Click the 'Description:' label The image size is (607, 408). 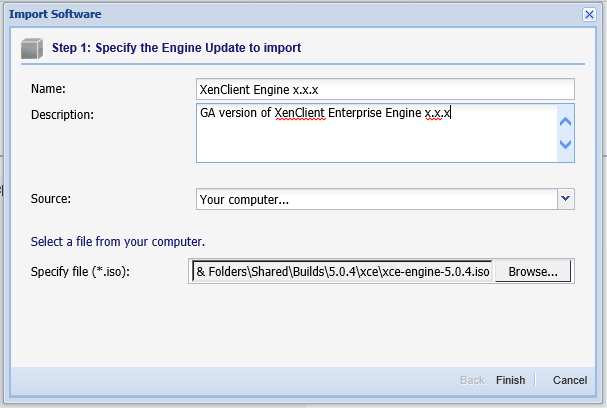(62, 114)
